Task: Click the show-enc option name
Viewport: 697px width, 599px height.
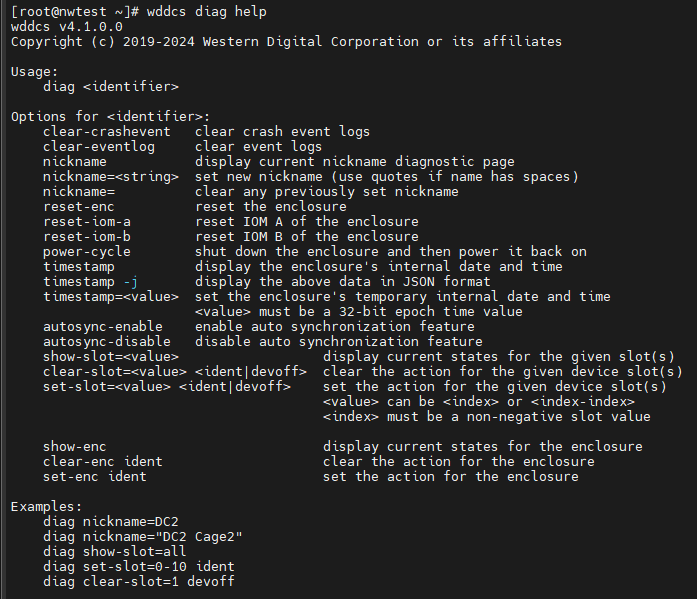Action: pos(74,446)
